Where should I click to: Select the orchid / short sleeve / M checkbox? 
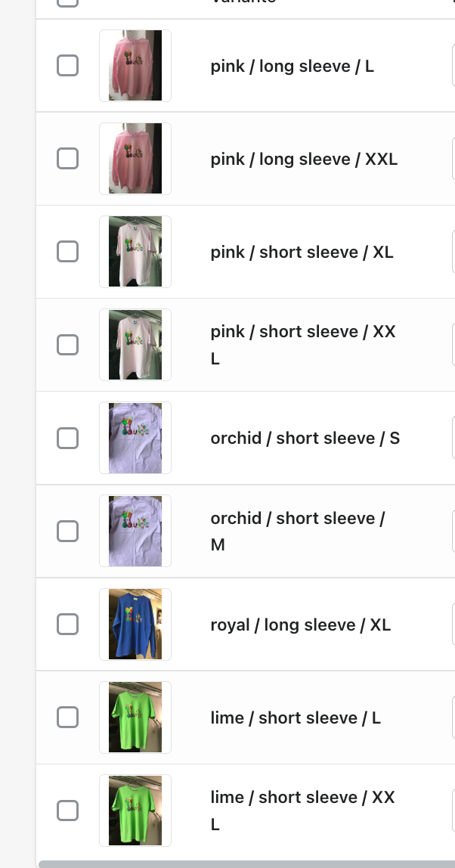point(68,531)
